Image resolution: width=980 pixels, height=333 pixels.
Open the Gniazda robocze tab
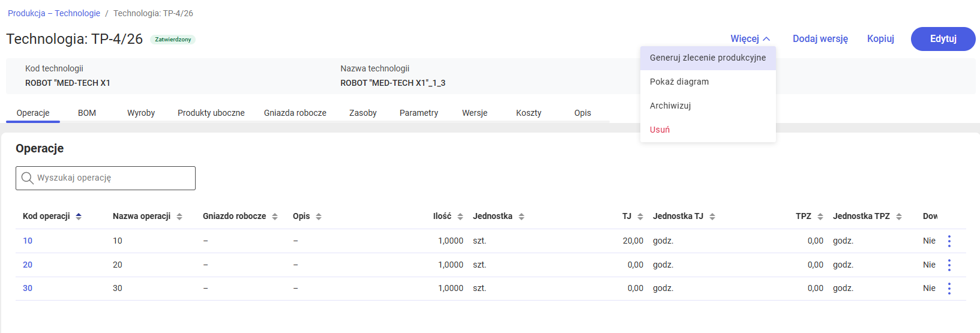click(295, 113)
